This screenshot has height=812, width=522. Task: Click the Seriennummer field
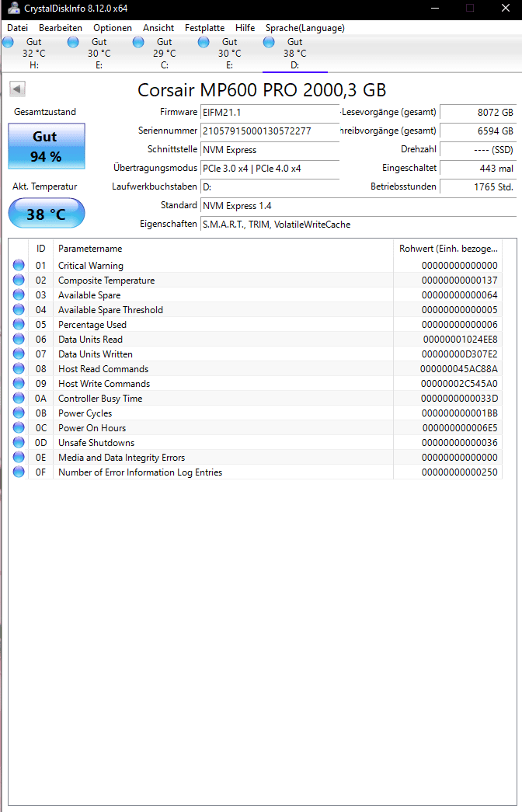[x=270, y=131]
